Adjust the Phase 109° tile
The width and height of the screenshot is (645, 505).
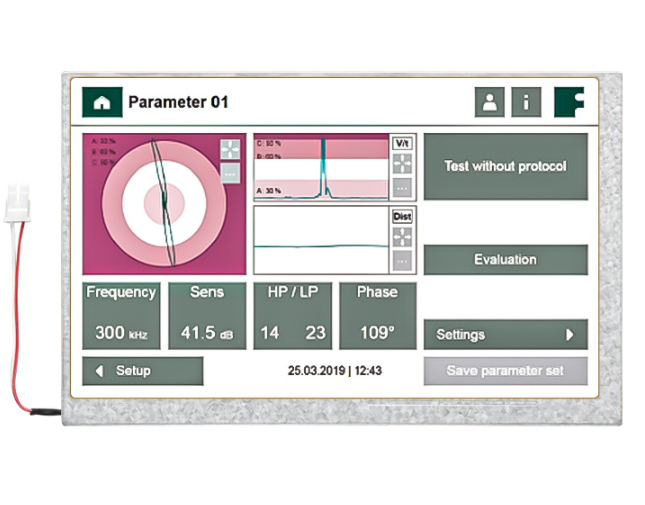378,316
